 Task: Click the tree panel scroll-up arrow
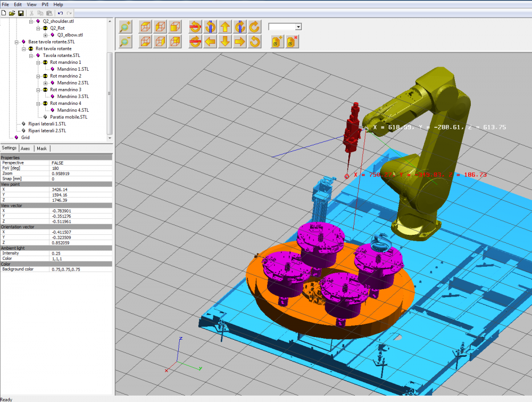click(x=110, y=21)
